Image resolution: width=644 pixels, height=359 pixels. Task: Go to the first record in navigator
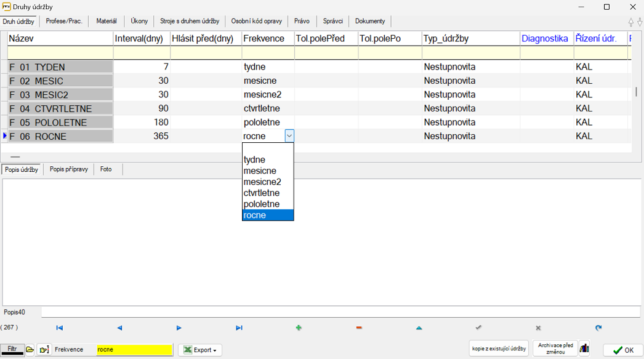pyautogui.click(x=60, y=328)
